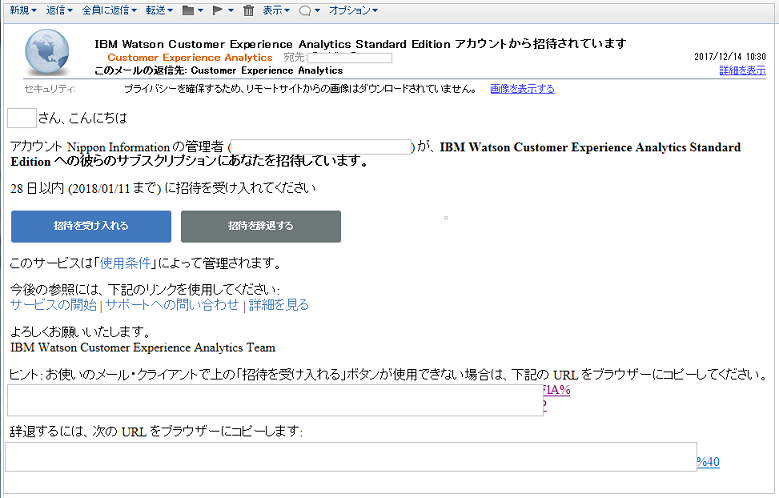The image size is (779, 498).
Task: Click the timestamp 2017/12/14 10:30
Action: (730, 57)
